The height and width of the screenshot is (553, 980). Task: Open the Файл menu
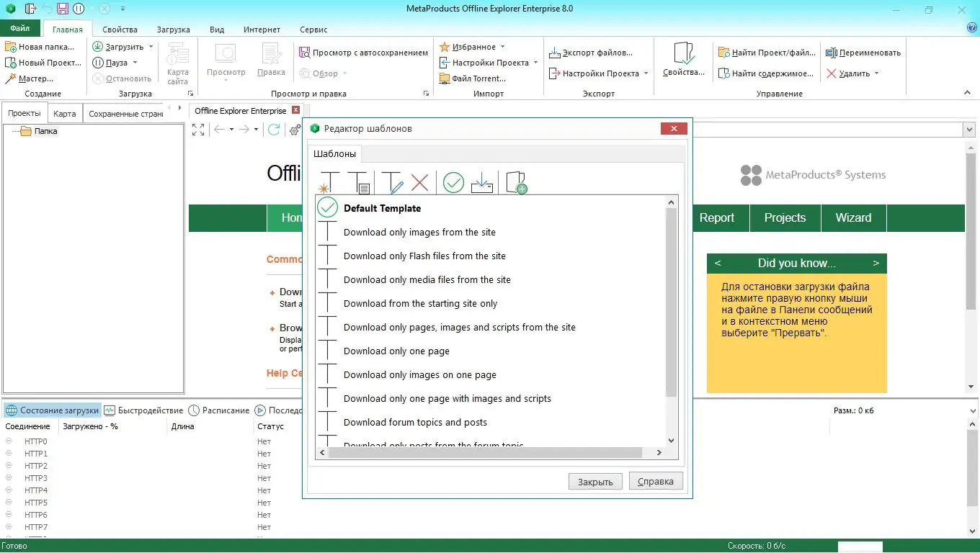20,29
